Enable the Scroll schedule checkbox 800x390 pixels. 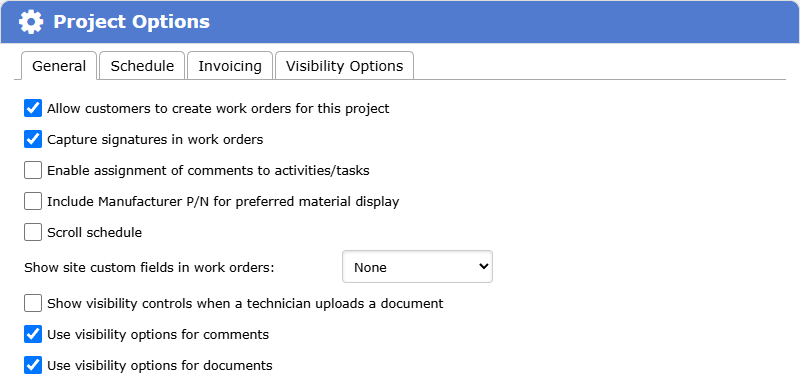point(33,233)
